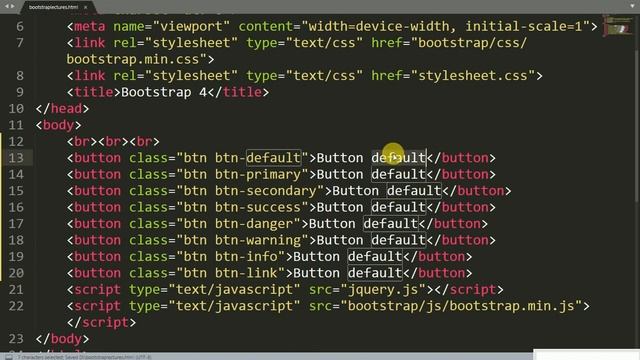Screen dimensions: 640x360
Task: Click the first br tag on line 12
Action: [82, 142]
